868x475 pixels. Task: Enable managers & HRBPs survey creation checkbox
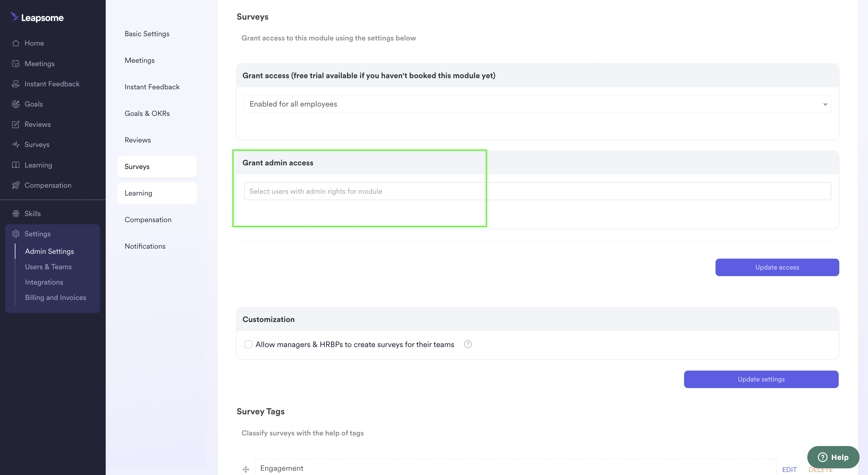(x=248, y=344)
